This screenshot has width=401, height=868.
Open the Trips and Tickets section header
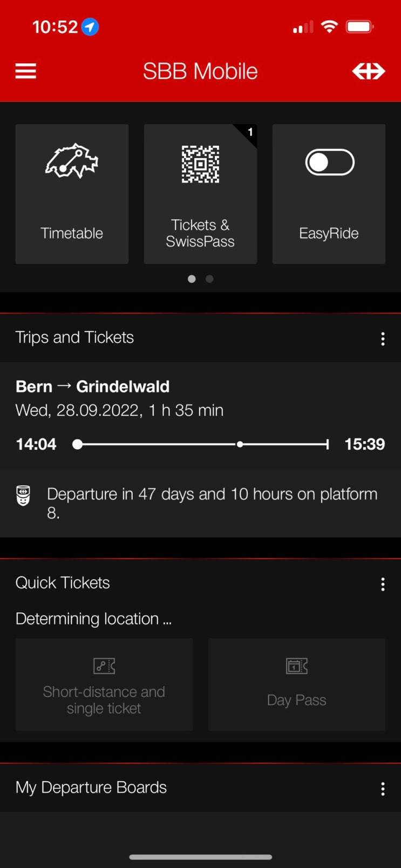coord(74,337)
